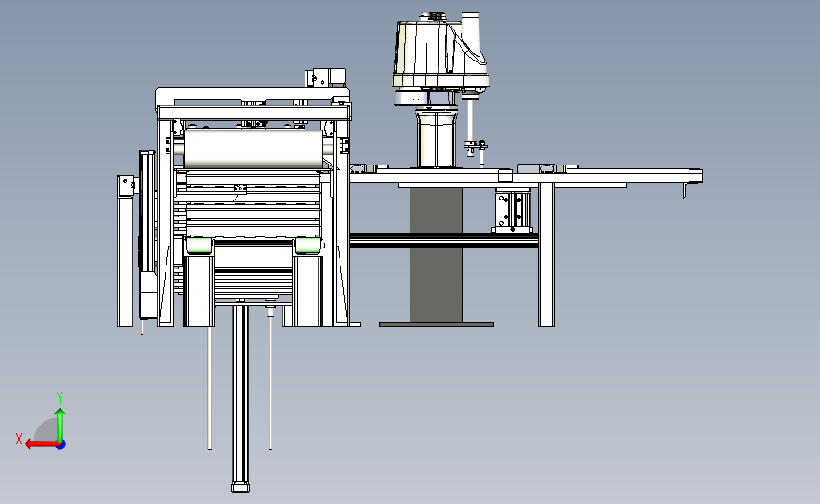Select the dark pedestal base plate
The height and width of the screenshot is (504, 820).
[436, 324]
